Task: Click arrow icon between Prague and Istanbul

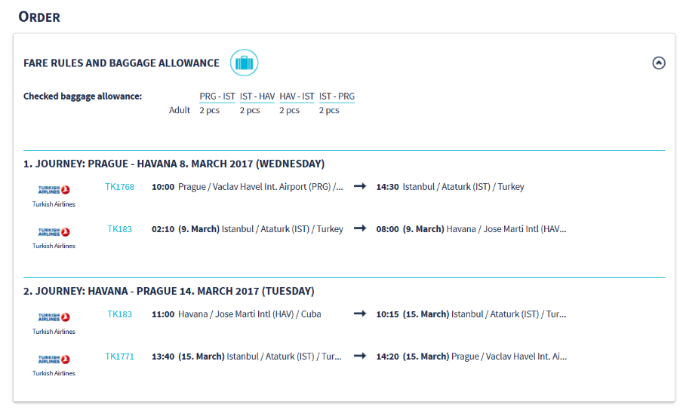Action: click(359, 187)
